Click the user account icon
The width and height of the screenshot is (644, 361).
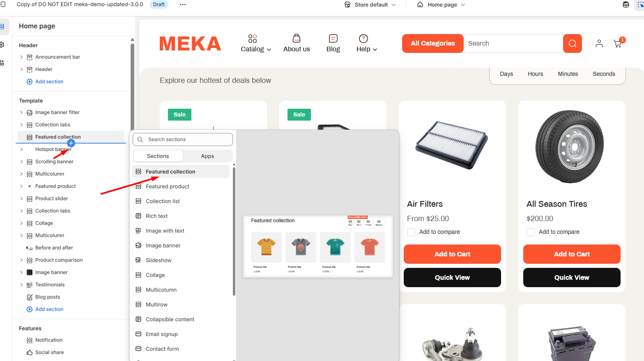[x=599, y=43]
